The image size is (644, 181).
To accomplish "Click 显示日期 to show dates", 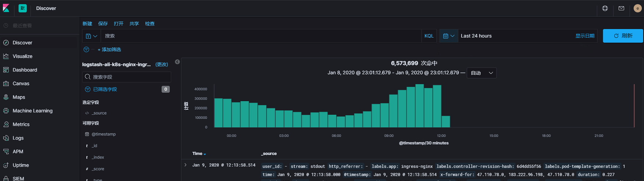I will point(584,36).
